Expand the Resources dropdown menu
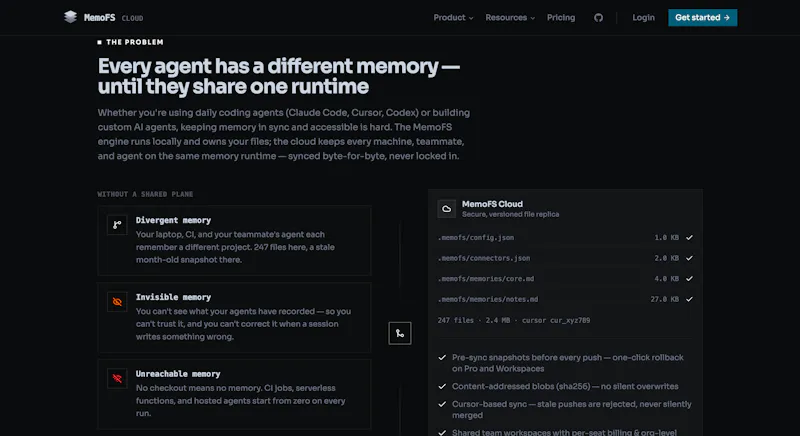Screen dimensions: 800x436 (510, 18)
